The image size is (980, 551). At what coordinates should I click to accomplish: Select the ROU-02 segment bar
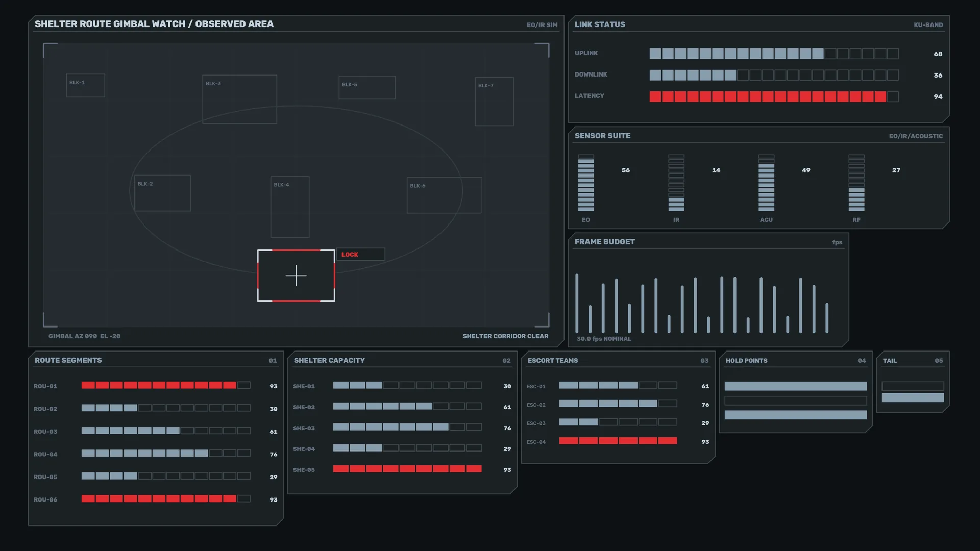pos(166,408)
